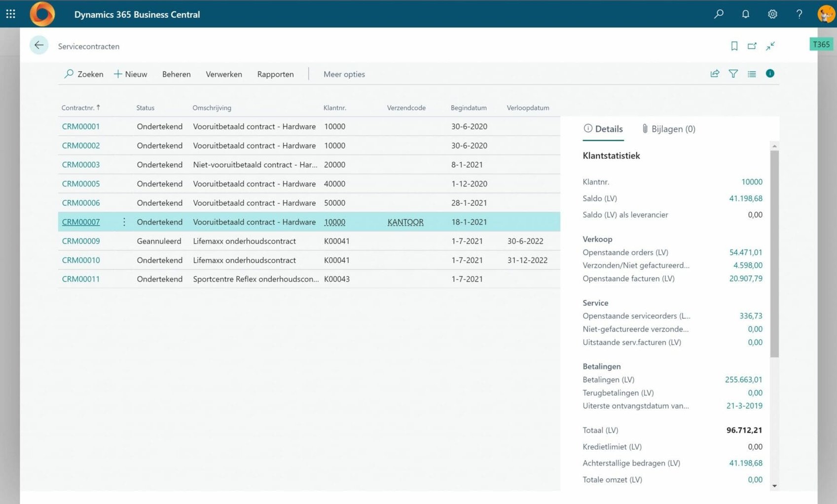The width and height of the screenshot is (837, 504).
Task: Open contract CRM00006
Action: [x=81, y=203]
